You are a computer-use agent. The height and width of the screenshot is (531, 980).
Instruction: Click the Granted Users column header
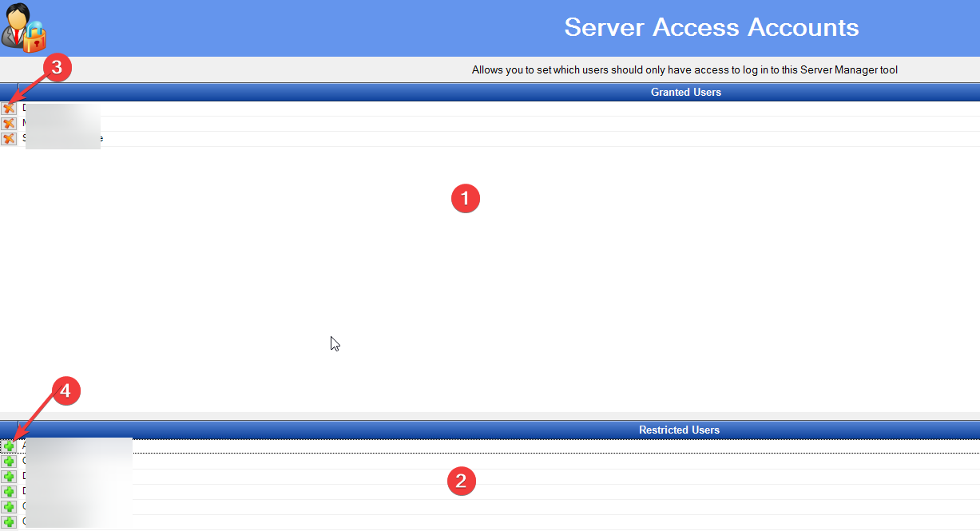[685, 93]
